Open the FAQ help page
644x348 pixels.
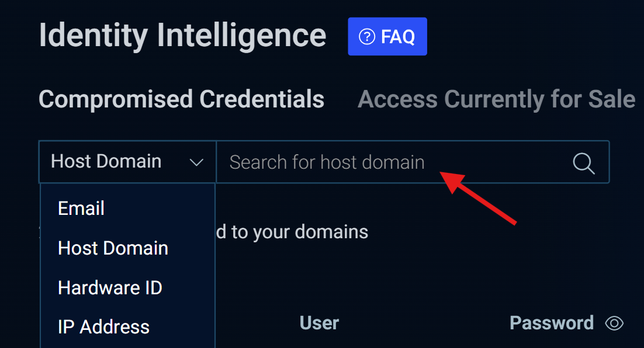387,36
